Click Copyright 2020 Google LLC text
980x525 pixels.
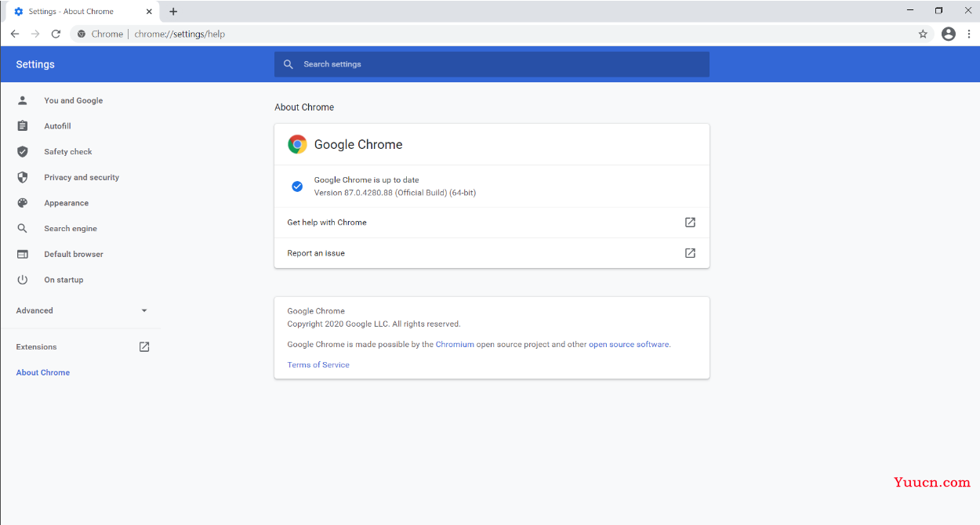pos(374,324)
